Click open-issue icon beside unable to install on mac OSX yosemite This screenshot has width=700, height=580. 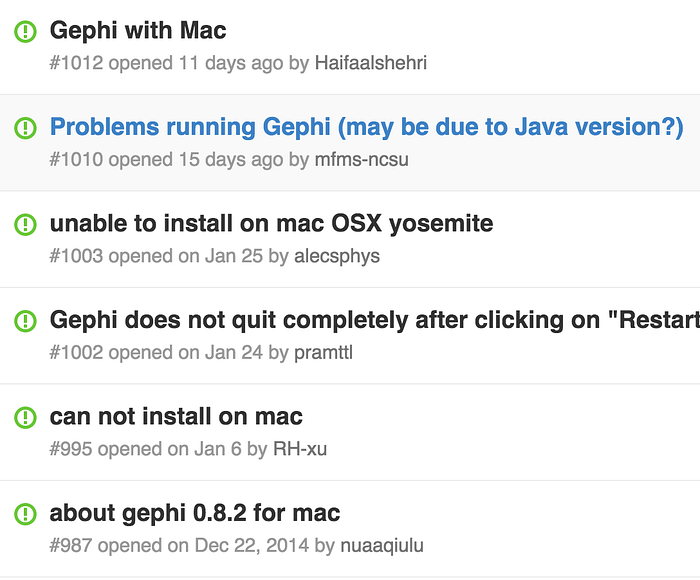click(x=25, y=225)
